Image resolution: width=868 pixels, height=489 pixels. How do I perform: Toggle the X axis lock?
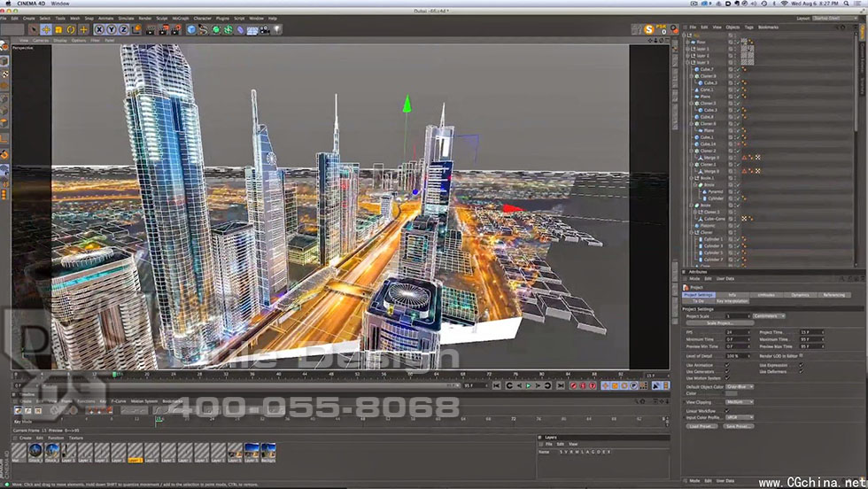click(x=99, y=29)
